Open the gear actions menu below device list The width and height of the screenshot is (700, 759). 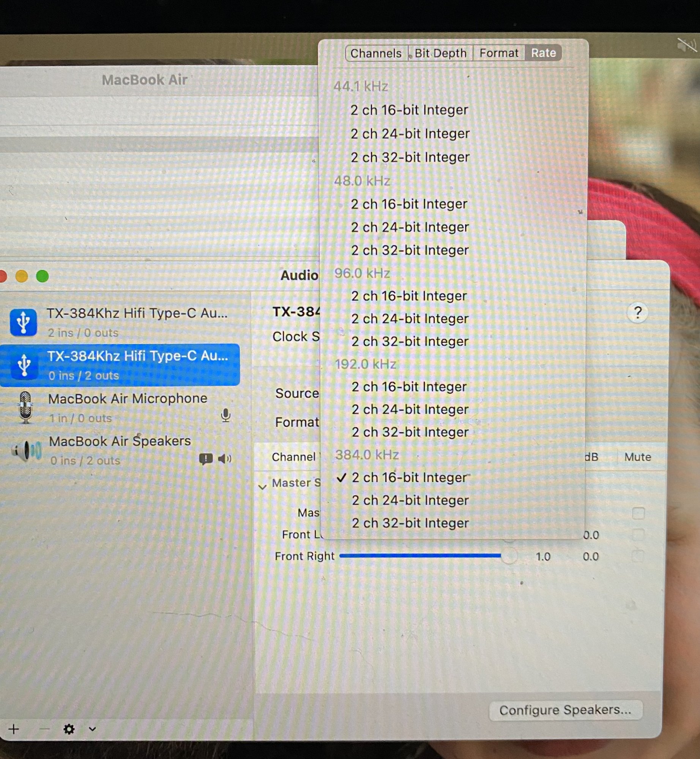pos(69,729)
